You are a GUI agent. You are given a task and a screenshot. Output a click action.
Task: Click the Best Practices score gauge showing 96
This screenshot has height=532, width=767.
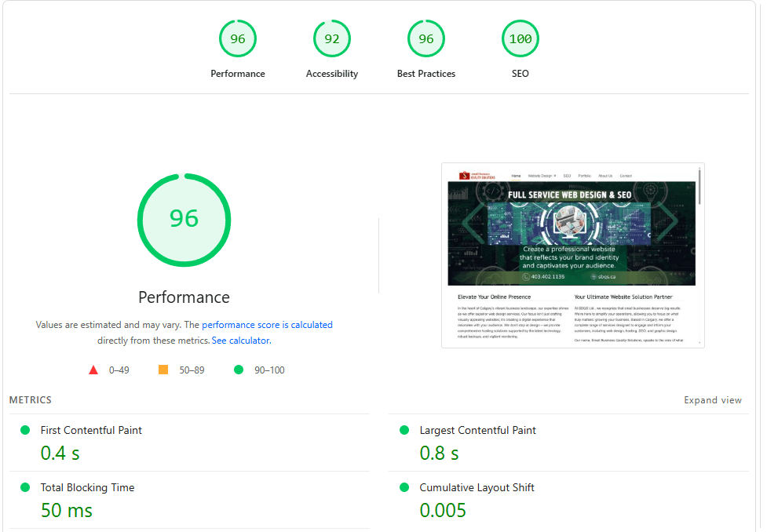click(426, 38)
